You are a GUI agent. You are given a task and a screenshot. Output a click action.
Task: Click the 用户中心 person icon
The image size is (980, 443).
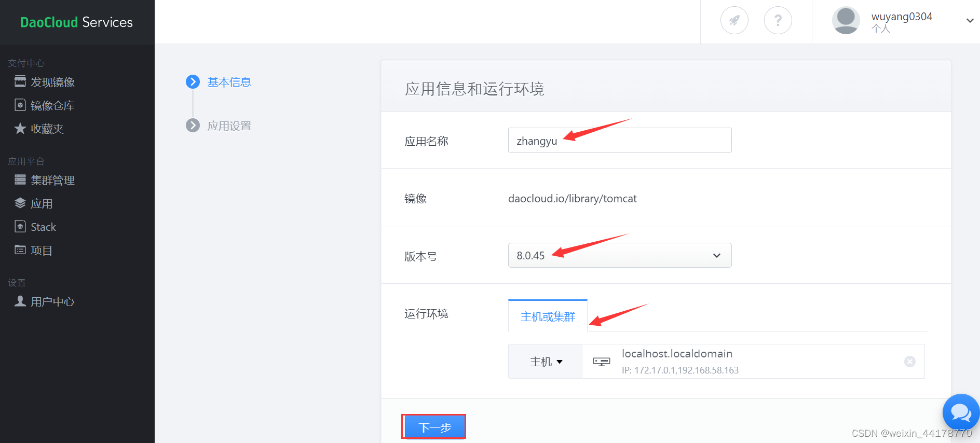[x=20, y=301]
